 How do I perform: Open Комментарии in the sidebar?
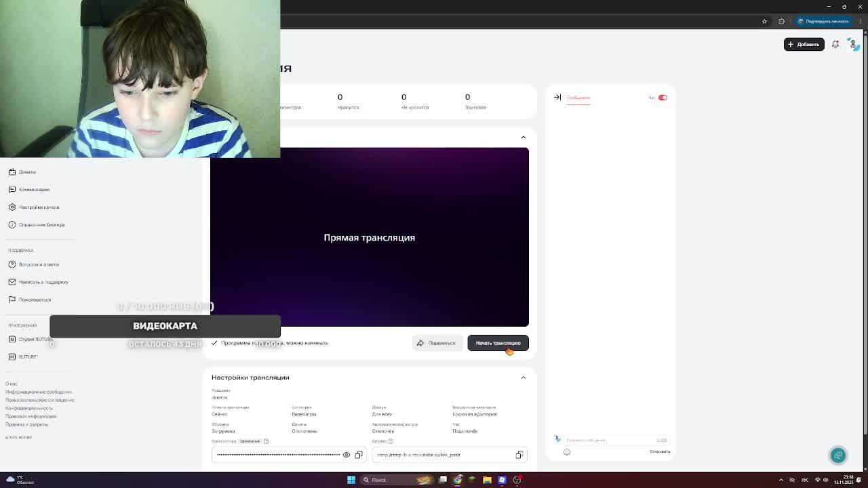34,190
